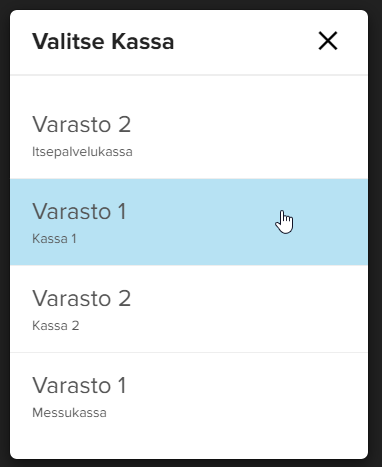Click the Itsepalvelukassa subtitle label
The image size is (382, 467).
coord(82,152)
